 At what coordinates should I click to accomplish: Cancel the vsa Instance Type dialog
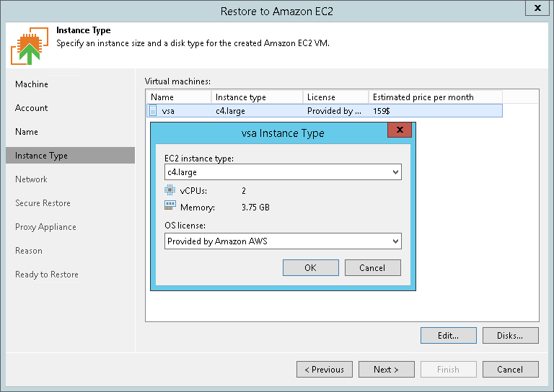tap(372, 268)
